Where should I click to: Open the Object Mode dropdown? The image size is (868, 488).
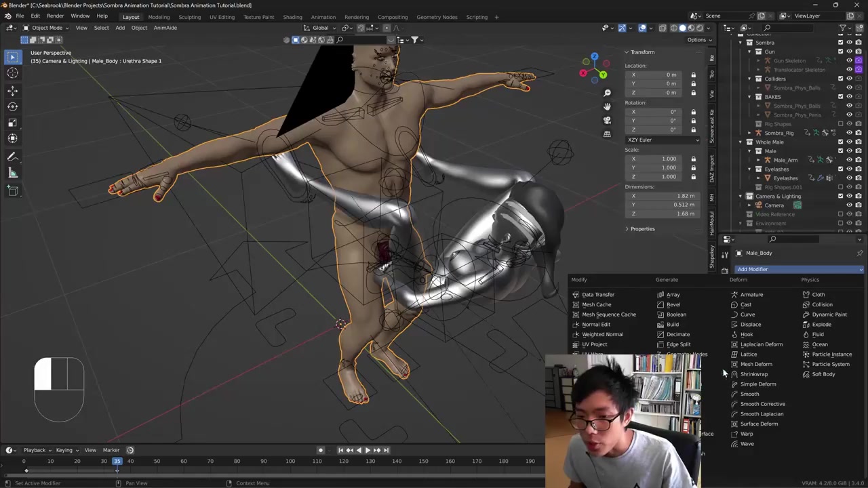(46, 28)
